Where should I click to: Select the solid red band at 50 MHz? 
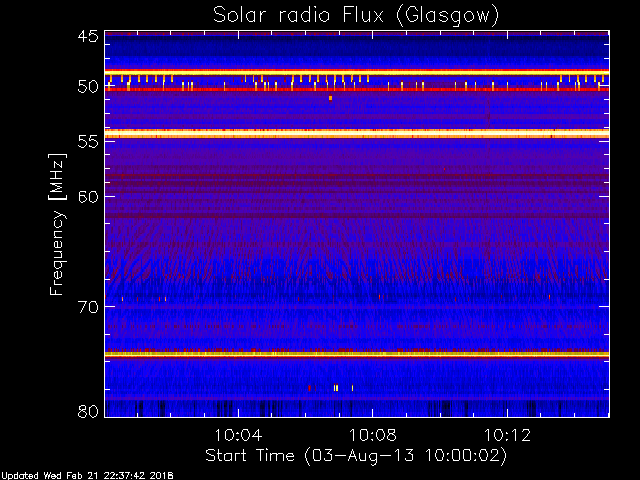point(357,90)
